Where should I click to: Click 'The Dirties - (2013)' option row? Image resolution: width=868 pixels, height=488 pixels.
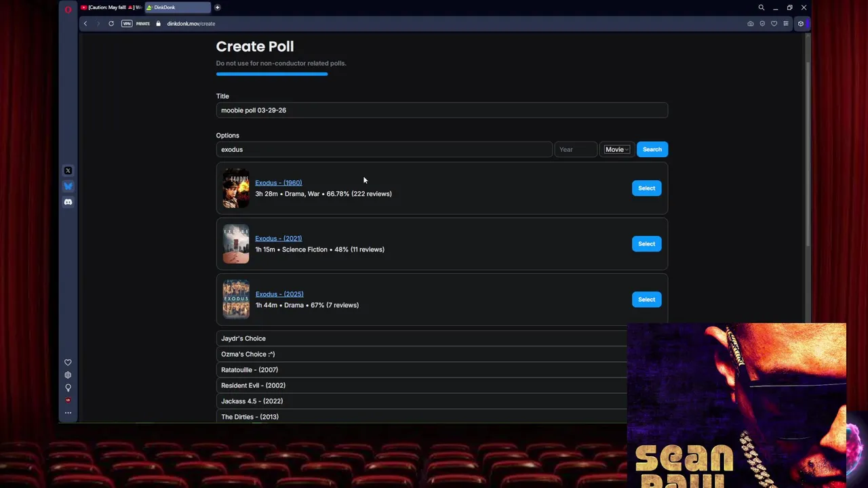click(422, 416)
